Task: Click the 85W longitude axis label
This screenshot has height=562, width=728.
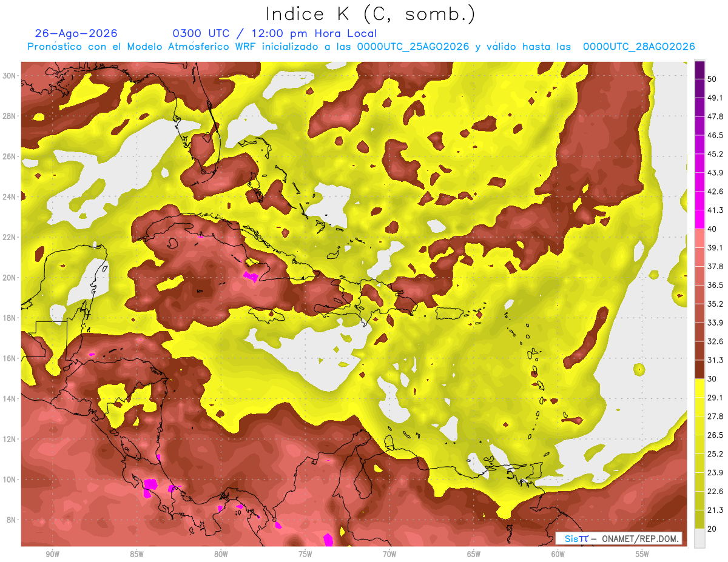Action: 136,555
